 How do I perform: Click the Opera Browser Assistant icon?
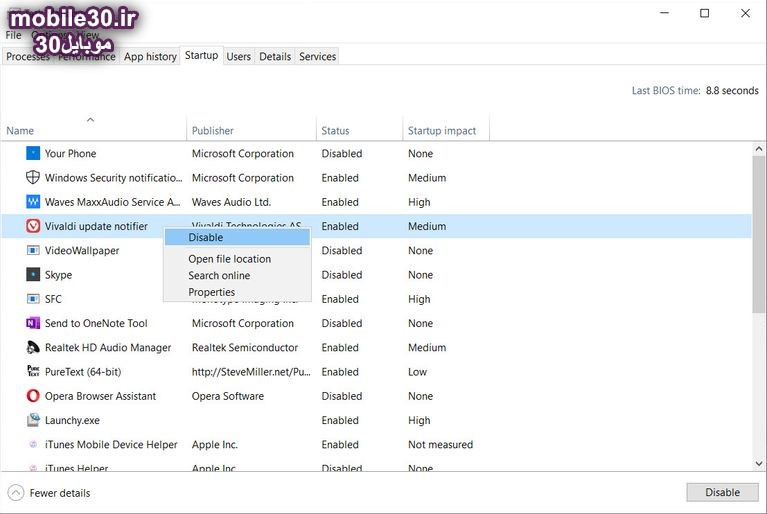tap(33, 396)
